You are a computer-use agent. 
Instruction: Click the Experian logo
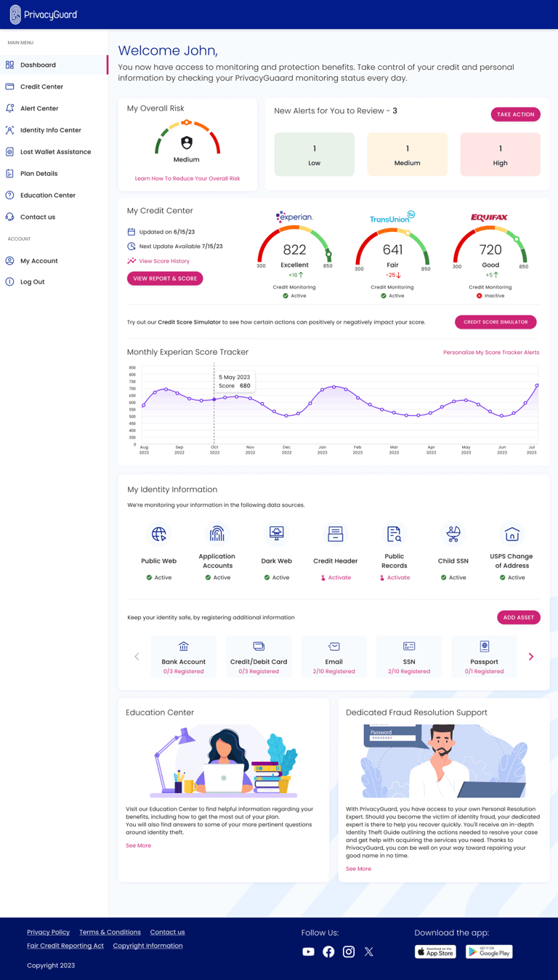click(294, 217)
